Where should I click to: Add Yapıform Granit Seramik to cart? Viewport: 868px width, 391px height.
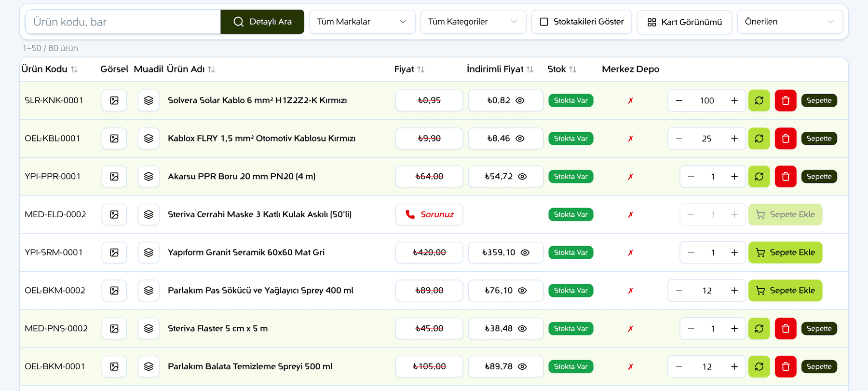click(x=785, y=252)
